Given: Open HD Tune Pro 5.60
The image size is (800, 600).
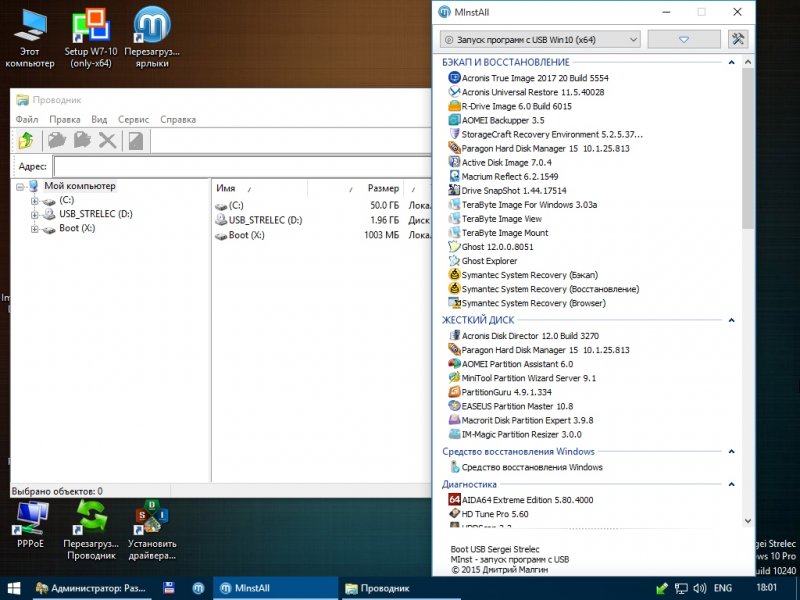Looking at the screenshot, I should (x=488, y=514).
